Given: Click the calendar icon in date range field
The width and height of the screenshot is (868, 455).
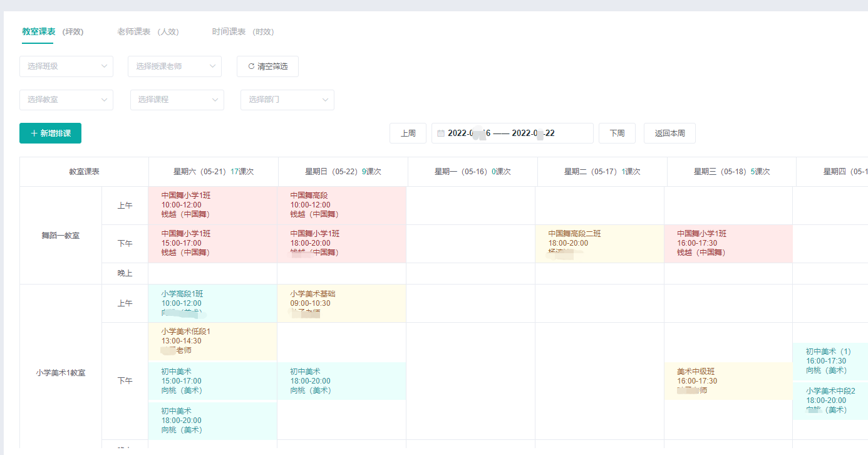Looking at the screenshot, I should click(441, 133).
